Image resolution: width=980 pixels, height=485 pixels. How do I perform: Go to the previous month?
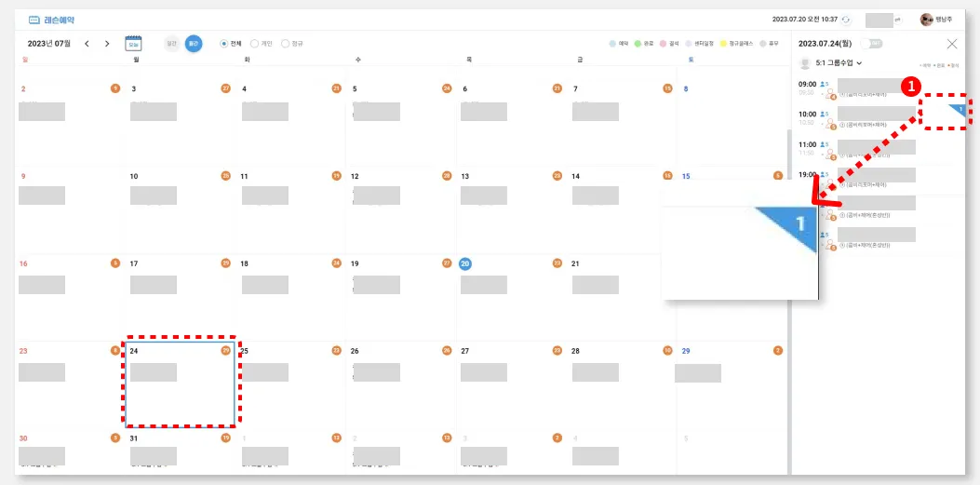click(x=87, y=44)
